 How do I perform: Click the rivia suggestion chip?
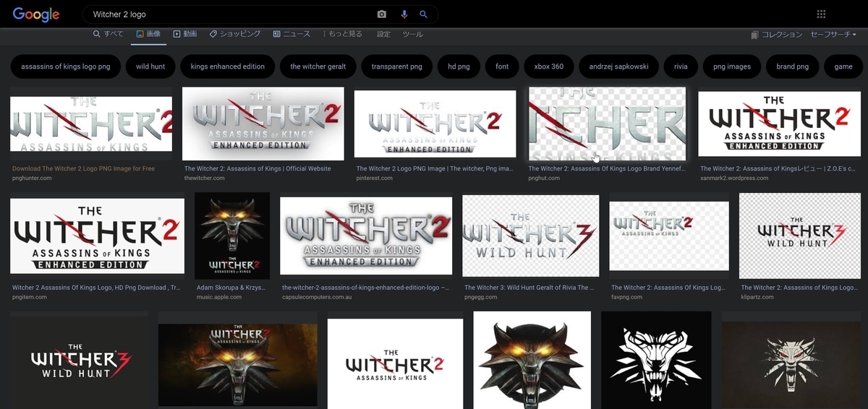(681, 66)
